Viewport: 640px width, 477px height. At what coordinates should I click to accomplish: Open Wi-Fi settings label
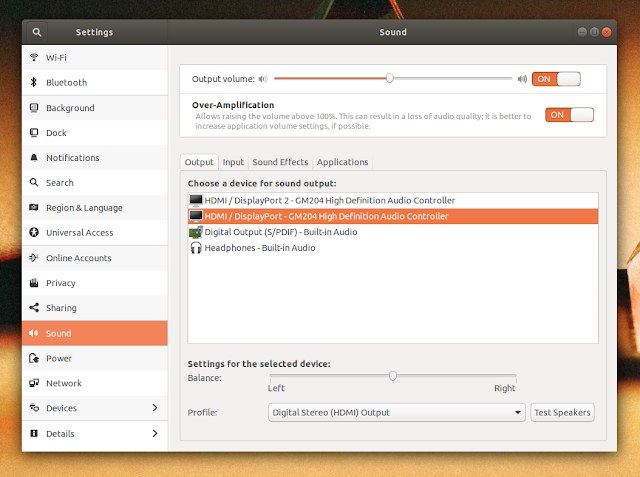click(56, 58)
